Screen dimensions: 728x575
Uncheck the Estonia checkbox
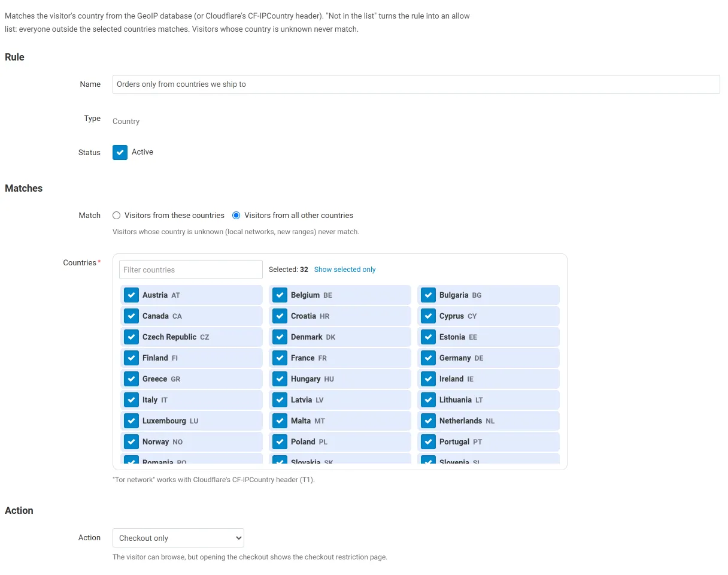pyautogui.click(x=429, y=337)
